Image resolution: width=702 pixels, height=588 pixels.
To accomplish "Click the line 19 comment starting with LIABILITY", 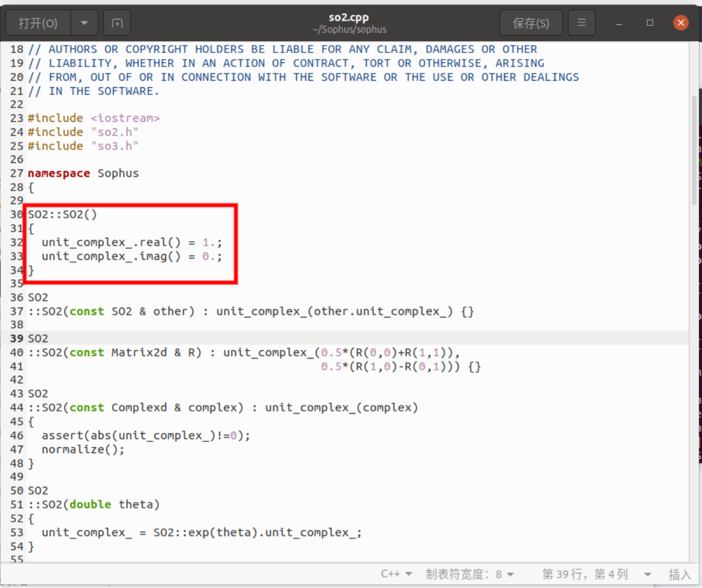I will 286,63.
